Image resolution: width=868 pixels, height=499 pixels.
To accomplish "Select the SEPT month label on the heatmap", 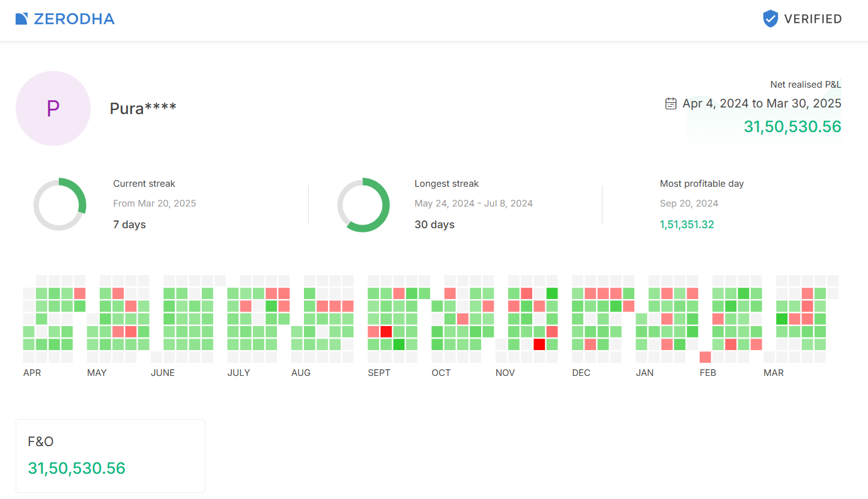I will 378,373.
